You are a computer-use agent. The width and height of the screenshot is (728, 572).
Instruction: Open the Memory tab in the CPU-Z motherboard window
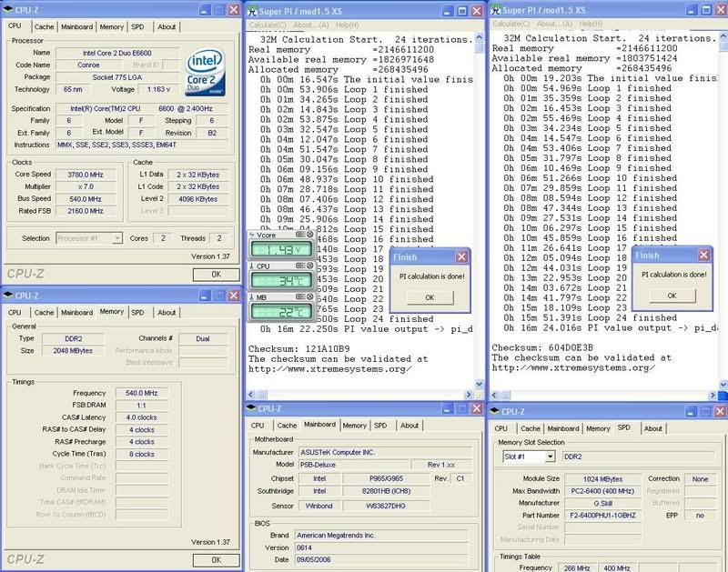coord(354,426)
